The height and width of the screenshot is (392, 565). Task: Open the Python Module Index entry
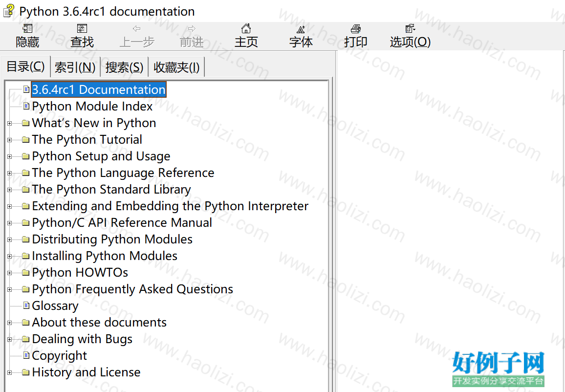coord(92,106)
